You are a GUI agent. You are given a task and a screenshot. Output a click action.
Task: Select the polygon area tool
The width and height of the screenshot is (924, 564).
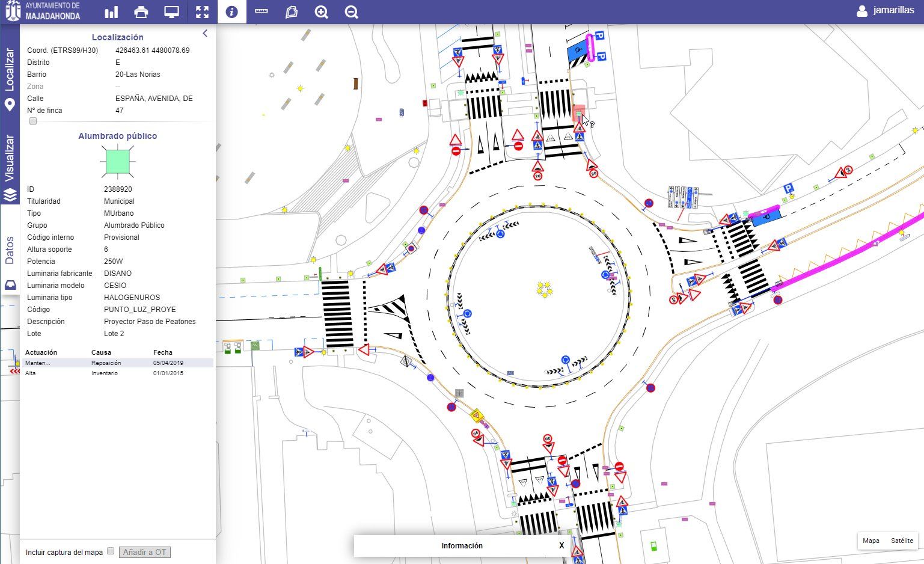(x=292, y=12)
